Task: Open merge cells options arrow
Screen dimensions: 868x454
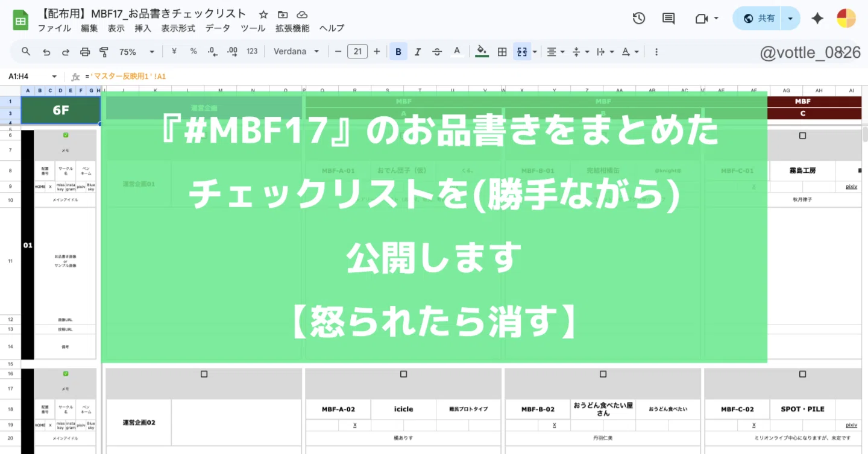Action: click(x=535, y=52)
